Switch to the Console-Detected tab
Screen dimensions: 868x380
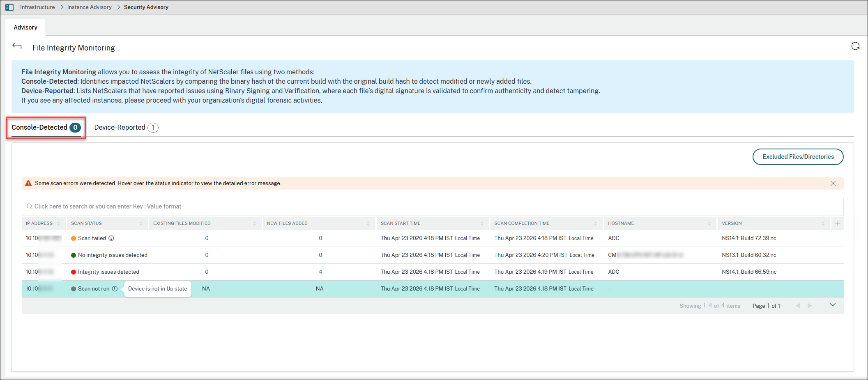point(46,128)
